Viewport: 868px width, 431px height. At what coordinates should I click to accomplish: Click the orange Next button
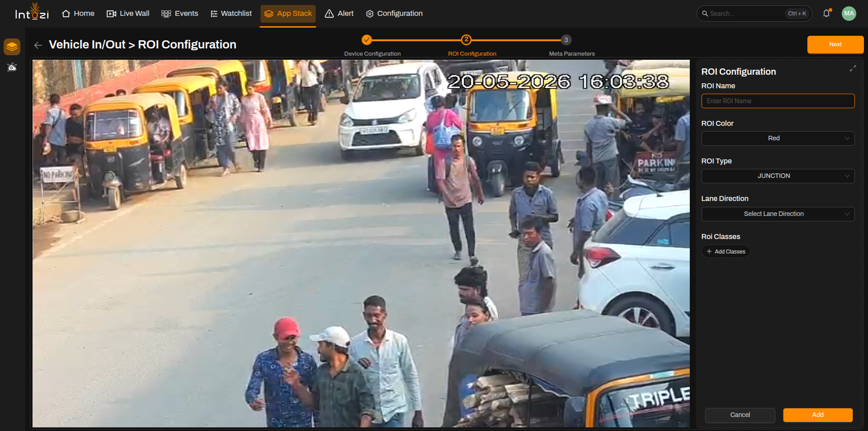[x=835, y=44]
